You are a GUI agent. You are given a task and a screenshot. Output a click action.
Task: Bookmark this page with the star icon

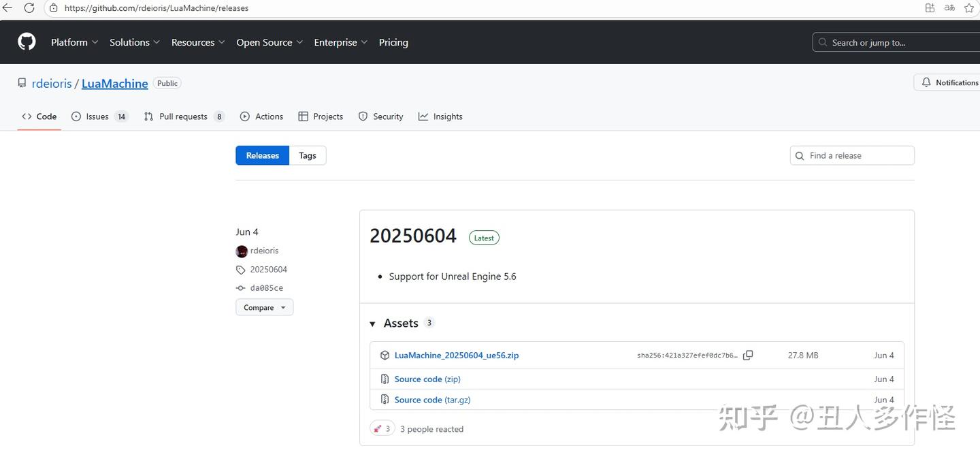tap(969, 8)
